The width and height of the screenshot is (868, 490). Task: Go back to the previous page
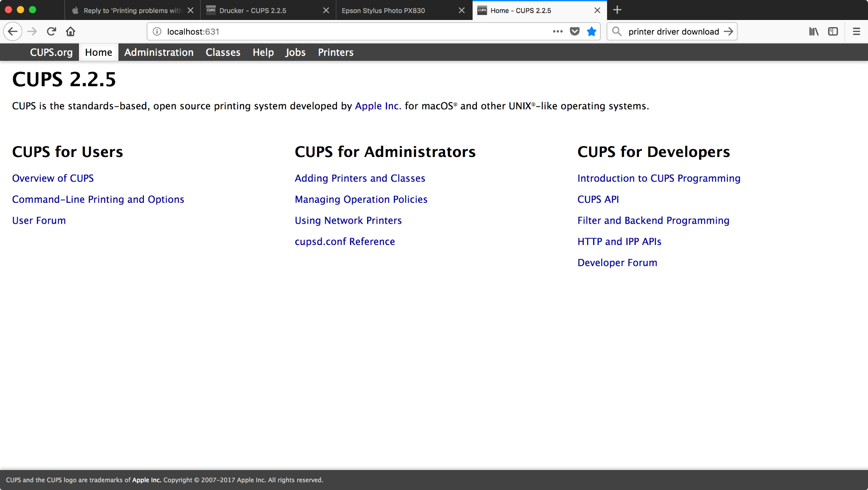[x=13, y=31]
